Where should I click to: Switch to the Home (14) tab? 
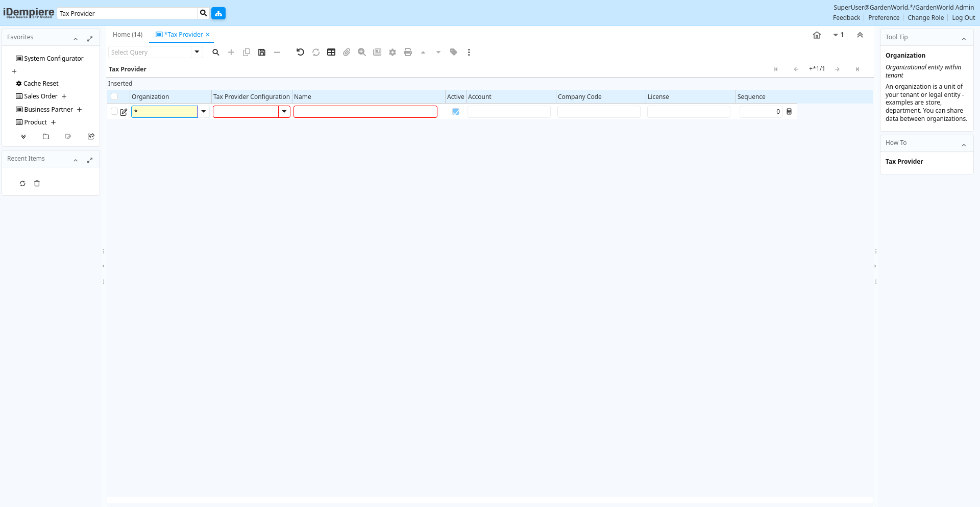click(x=128, y=35)
